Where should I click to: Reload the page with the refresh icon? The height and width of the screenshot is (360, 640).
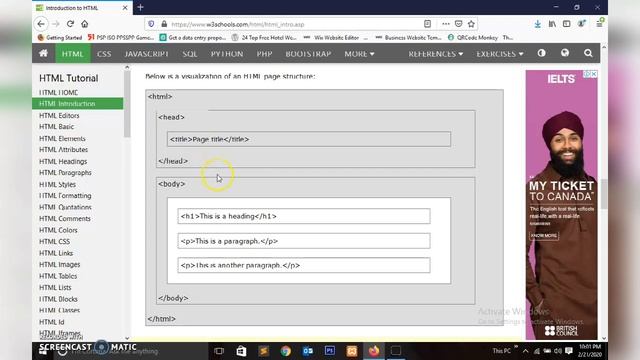click(70, 24)
